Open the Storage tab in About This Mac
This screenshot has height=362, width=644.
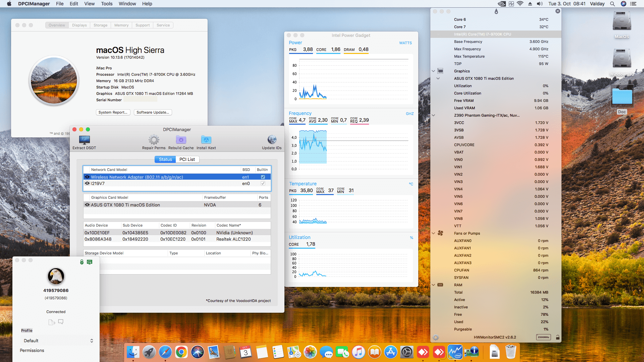(x=101, y=25)
